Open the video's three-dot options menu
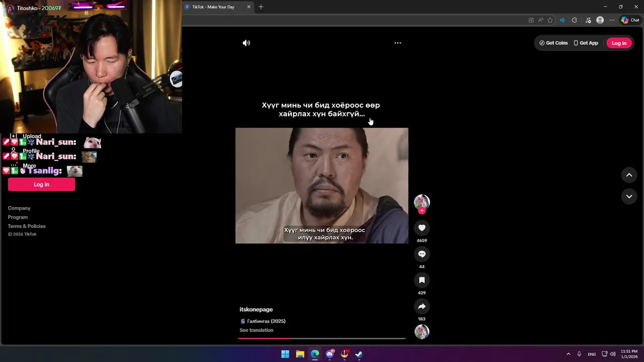The height and width of the screenshot is (362, 644). [397, 43]
